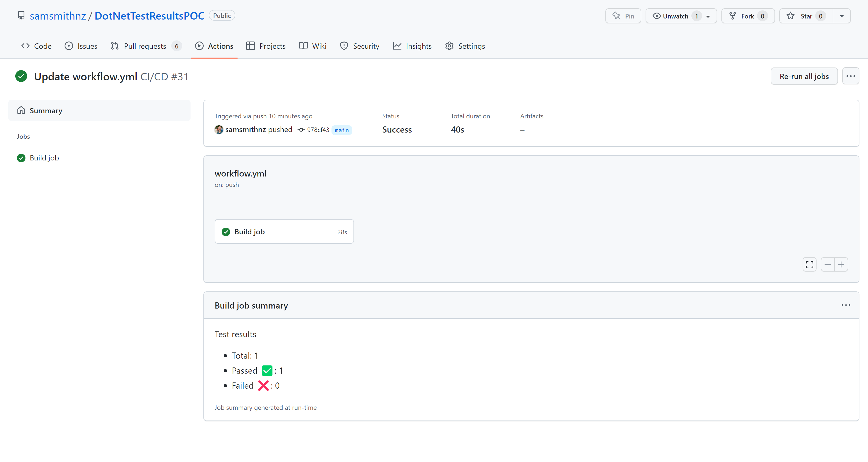Zoom in the workflow graph with plus
868x462 pixels.
click(x=841, y=265)
